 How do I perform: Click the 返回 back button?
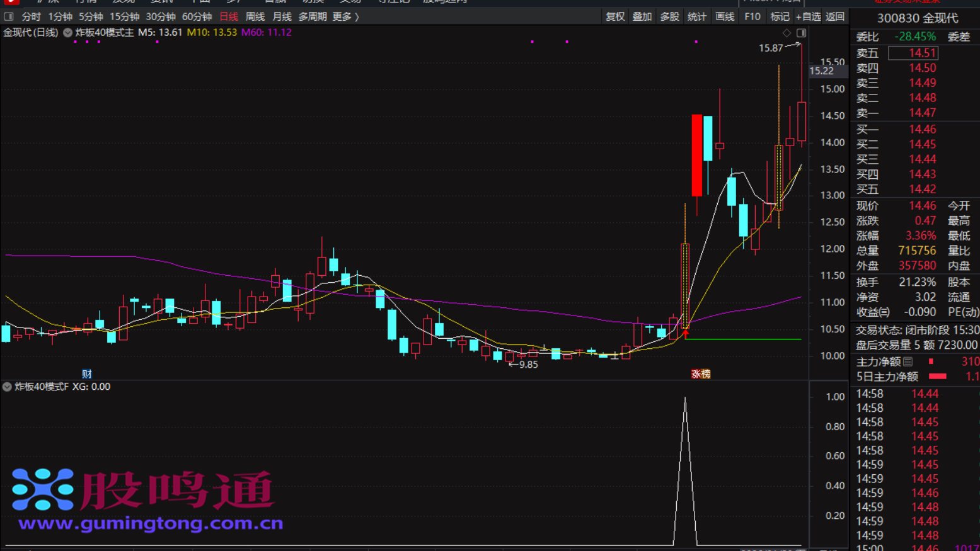click(835, 17)
